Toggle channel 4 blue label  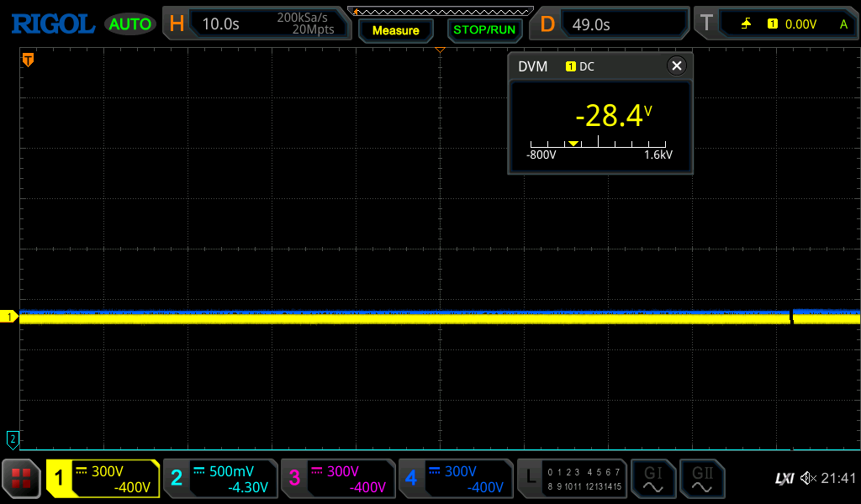455,479
